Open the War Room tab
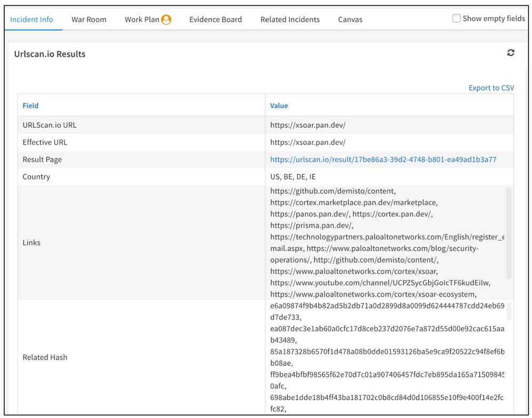The height and width of the screenshot is (418, 532). point(89,20)
